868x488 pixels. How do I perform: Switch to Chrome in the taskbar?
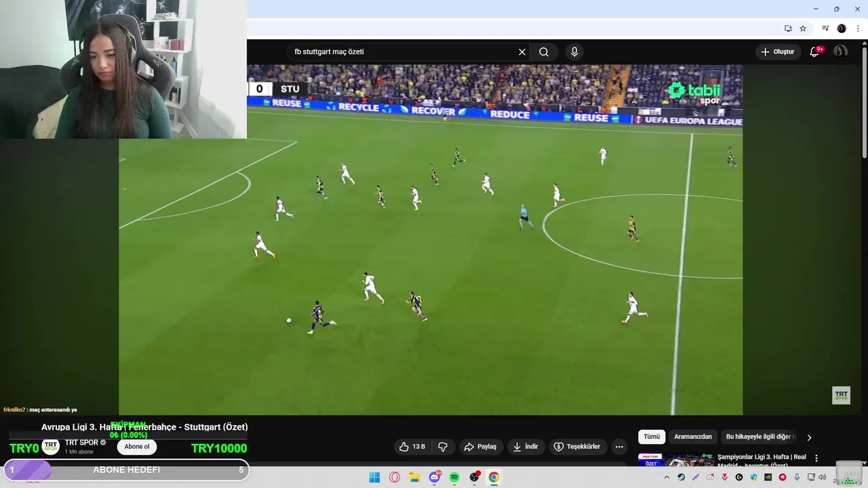[x=494, y=477]
